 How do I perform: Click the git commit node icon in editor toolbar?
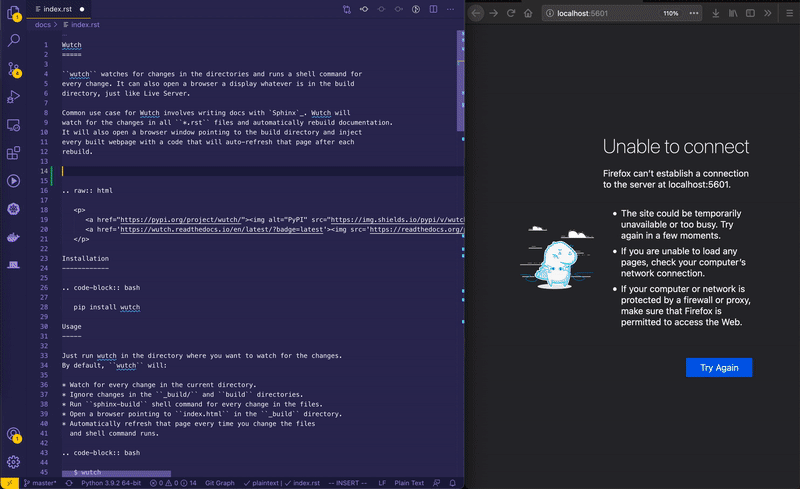tap(364, 9)
